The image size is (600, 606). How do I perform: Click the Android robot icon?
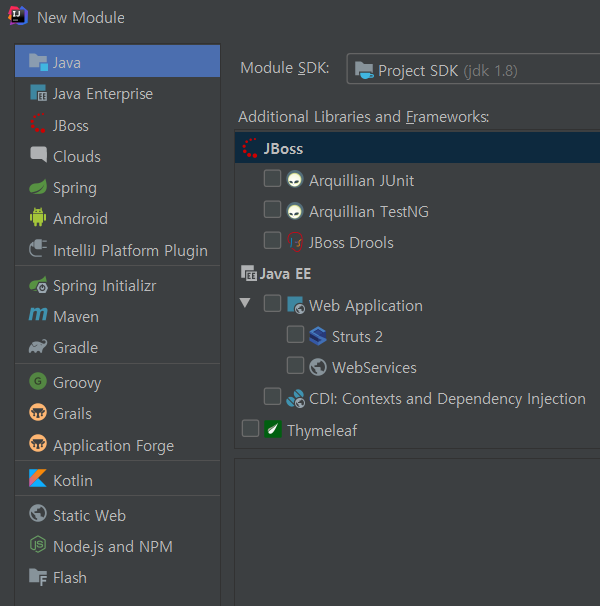(x=38, y=217)
